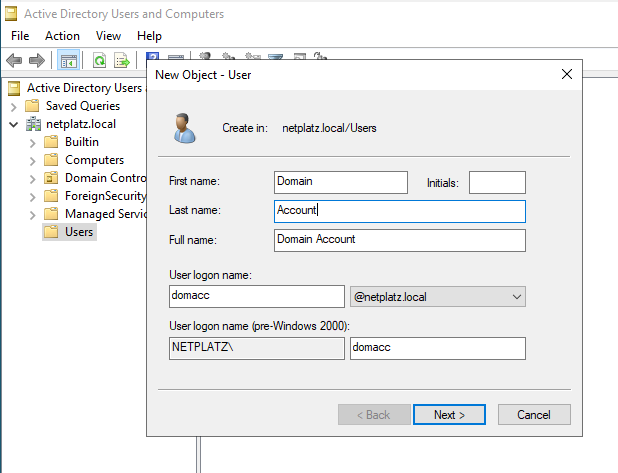Click the blue Help toolbar icon
Image resolution: width=618 pixels, height=473 pixels.
coord(153,56)
